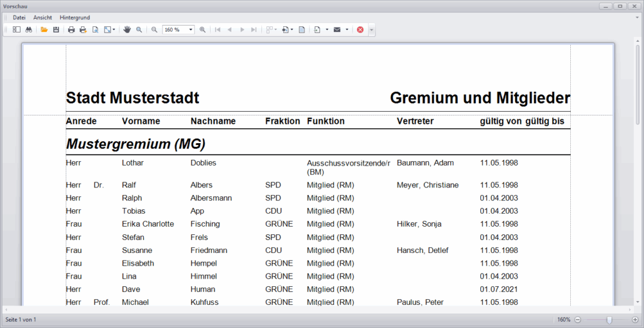The width and height of the screenshot is (644, 328).
Task: Expand the scale options dropdown arrow
Action: [x=113, y=29]
